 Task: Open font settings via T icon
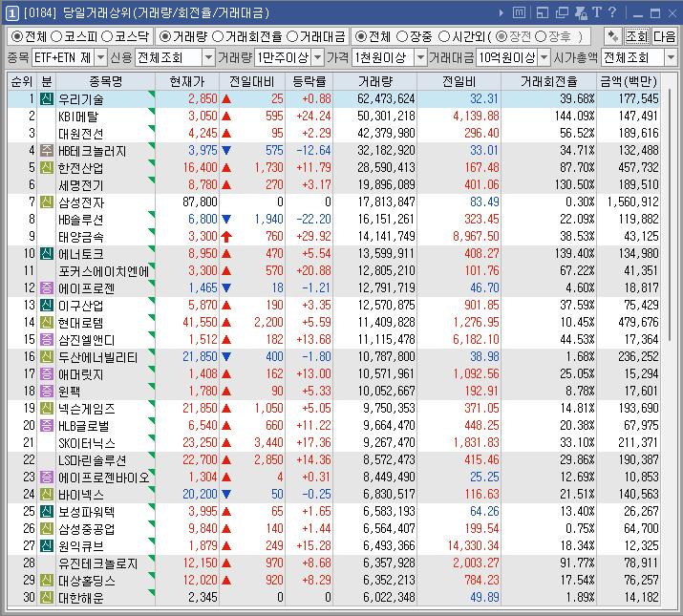click(x=597, y=12)
